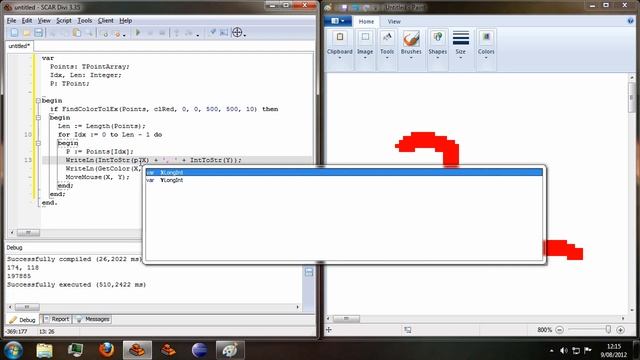Expand the gear icon dropdown arrow in SCAR
The width and height of the screenshot is (640, 360).
click(124, 36)
